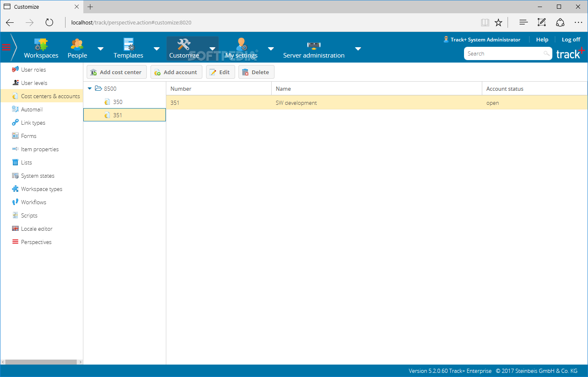Open My settings user icon
This screenshot has width=588, height=377.
(241, 44)
